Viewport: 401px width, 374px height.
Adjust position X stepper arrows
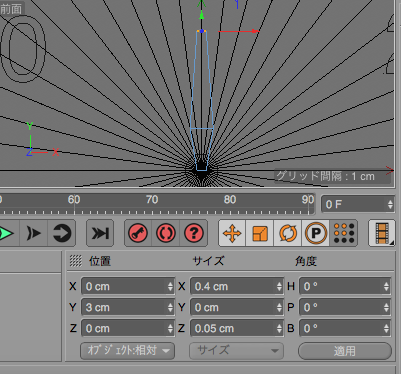pos(170,286)
